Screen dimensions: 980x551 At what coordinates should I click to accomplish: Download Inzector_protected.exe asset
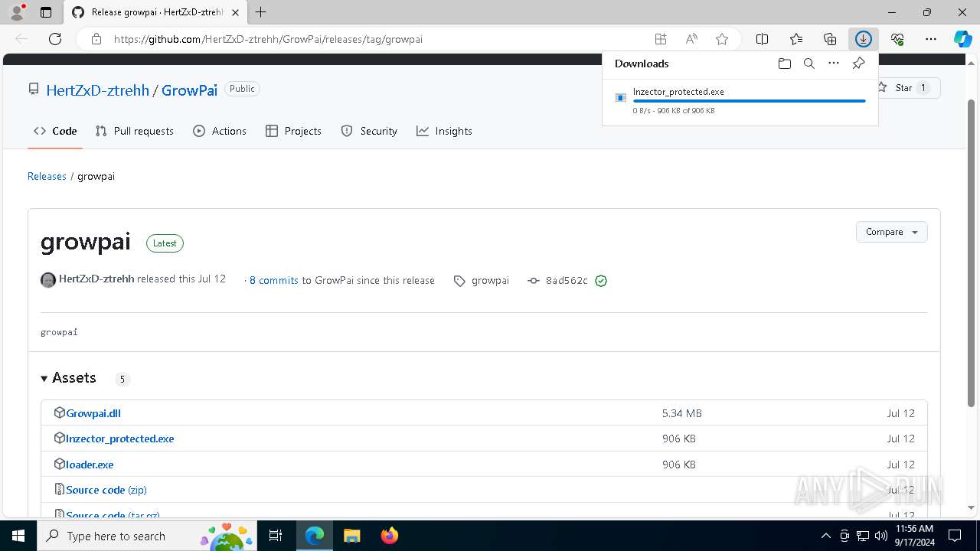pyautogui.click(x=119, y=439)
